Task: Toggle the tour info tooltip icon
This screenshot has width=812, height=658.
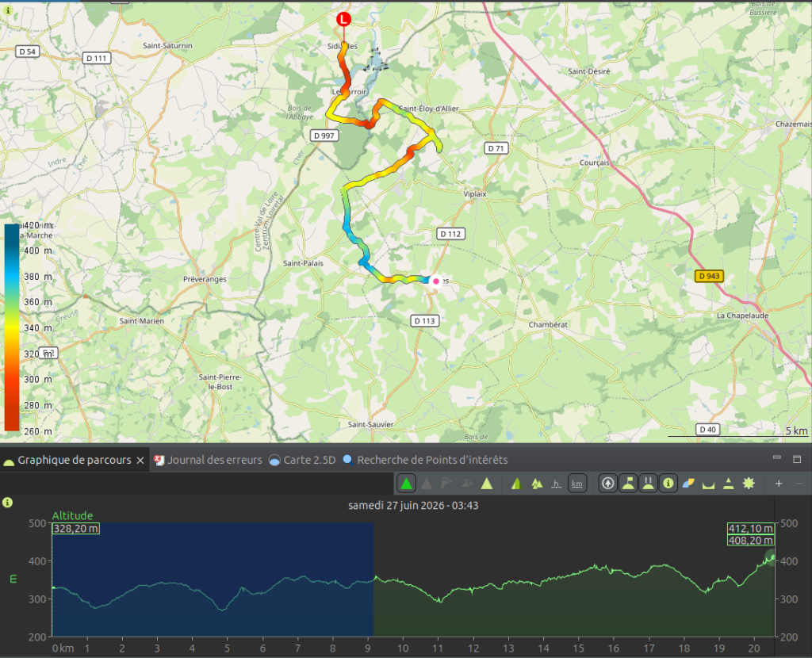Action: tap(668, 484)
